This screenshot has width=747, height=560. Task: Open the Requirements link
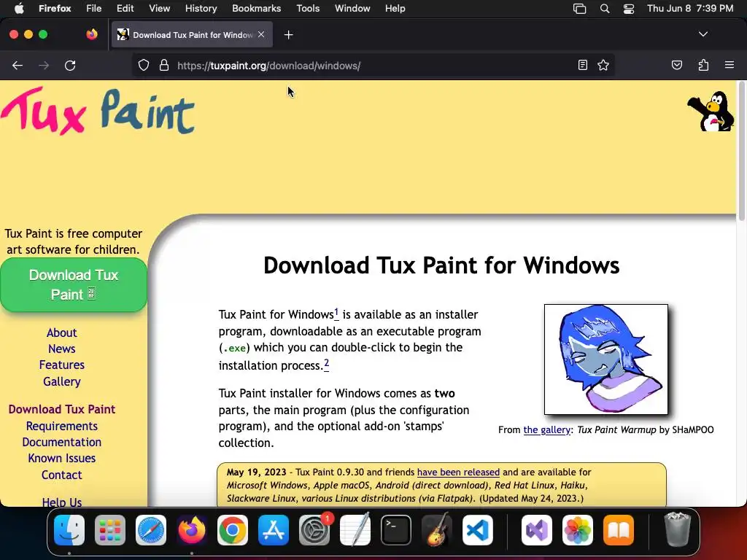pyautogui.click(x=61, y=426)
